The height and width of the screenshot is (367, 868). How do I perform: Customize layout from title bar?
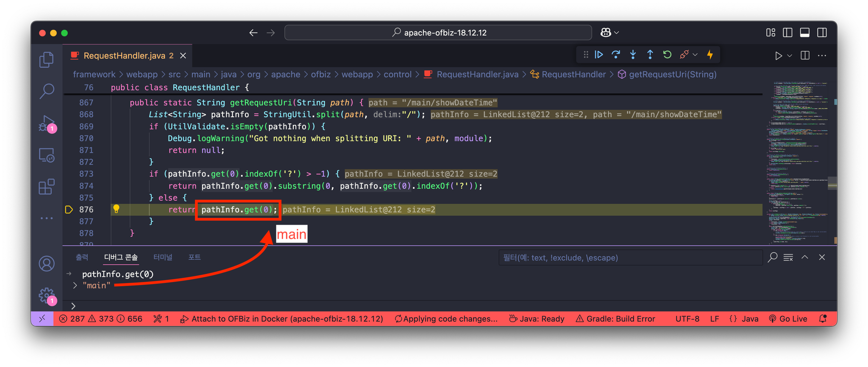coord(771,33)
